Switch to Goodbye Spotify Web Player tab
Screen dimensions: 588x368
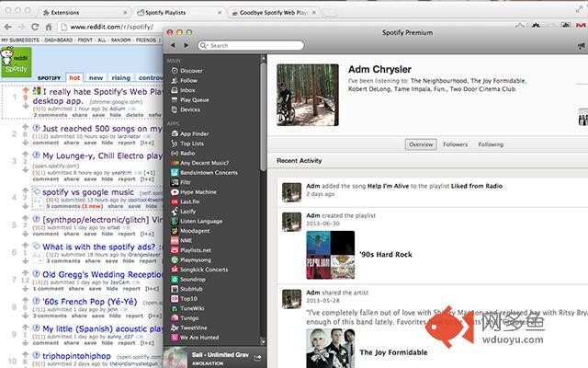pyautogui.click(x=273, y=12)
